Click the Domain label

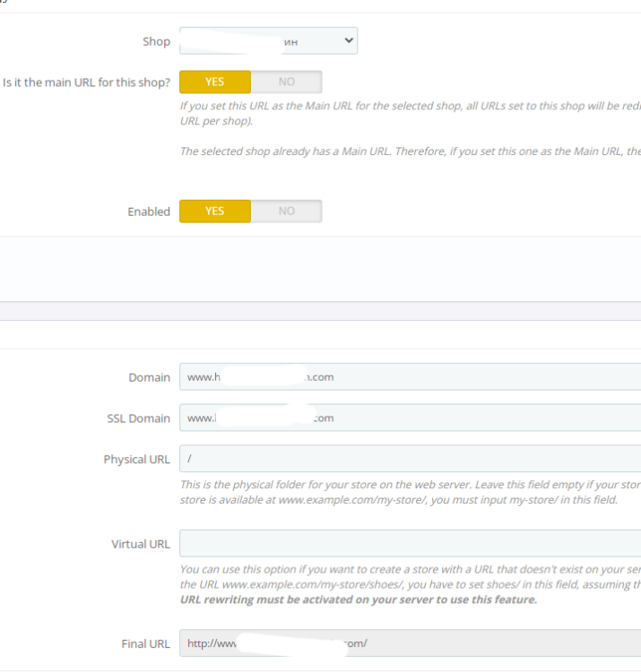click(x=149, y=377)
